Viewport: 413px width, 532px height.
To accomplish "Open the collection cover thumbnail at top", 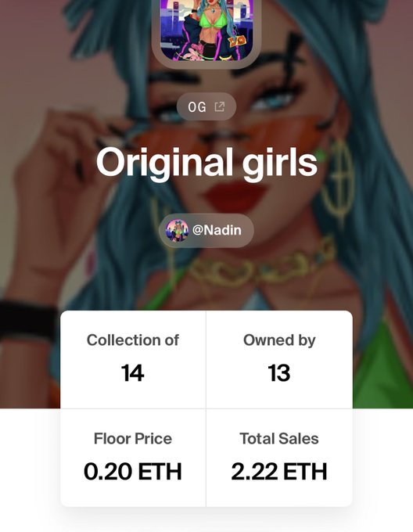I will tap(206, 31).
